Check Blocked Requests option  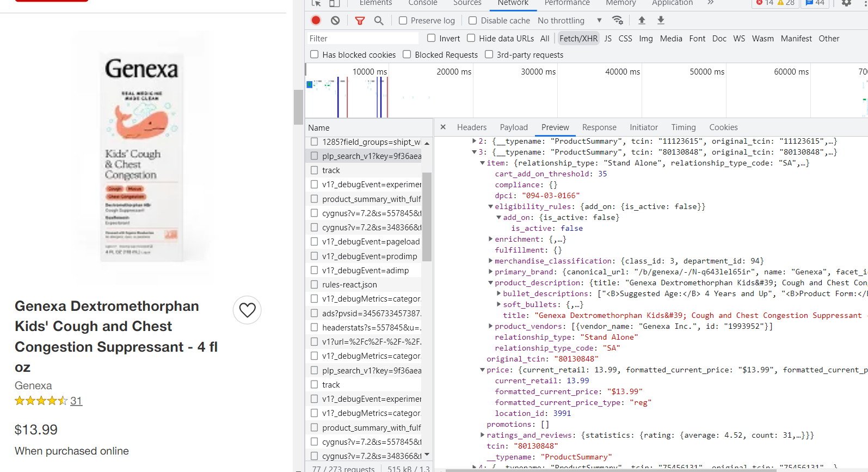click(407, 54)
